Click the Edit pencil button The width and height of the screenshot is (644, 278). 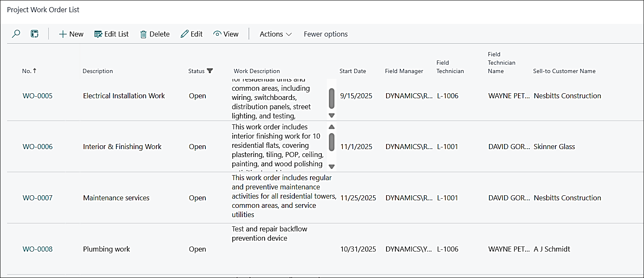[192, 34]
